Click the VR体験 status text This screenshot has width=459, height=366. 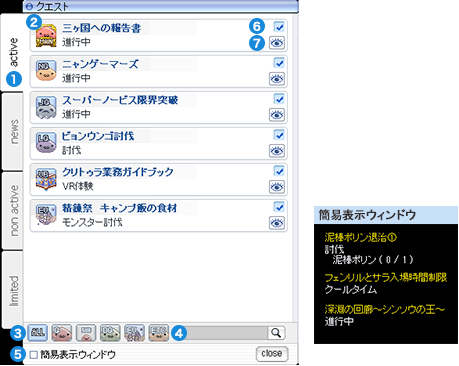point(78,186)
